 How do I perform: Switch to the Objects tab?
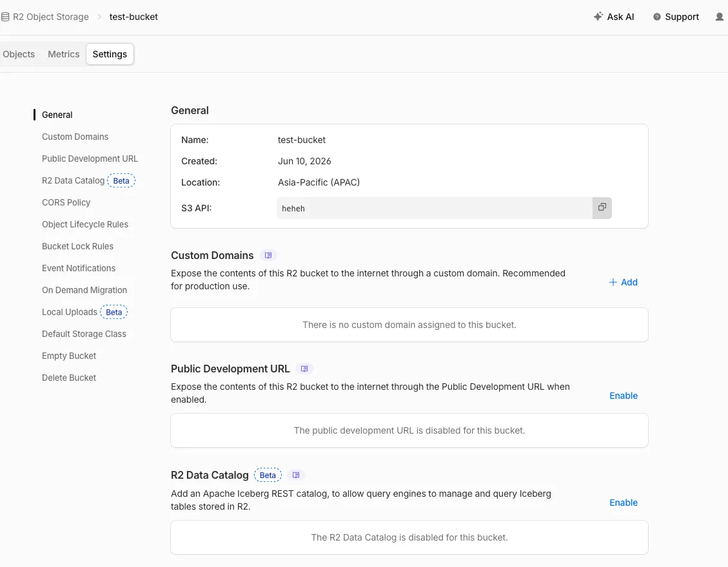click(x=19, y=54)
